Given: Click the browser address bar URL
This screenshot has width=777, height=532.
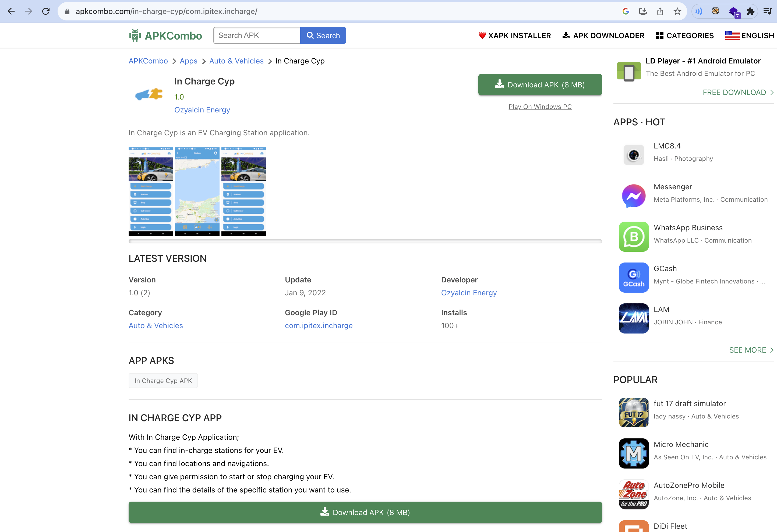Looking at the screenshot, I should (167, 11).
